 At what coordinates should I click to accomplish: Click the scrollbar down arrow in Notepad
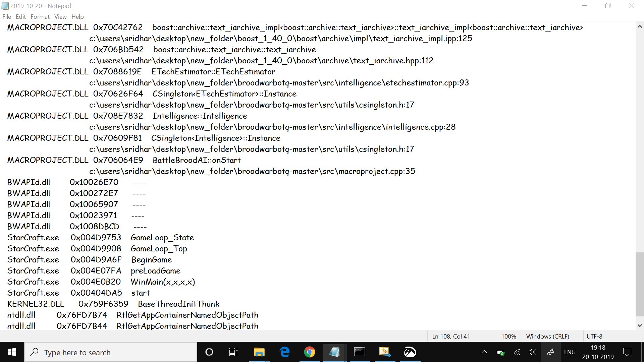click(640, 325)
